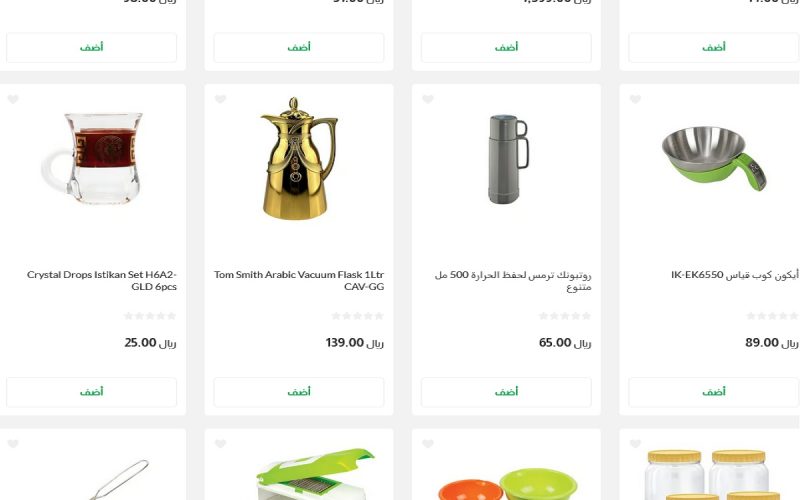The image size is (800, 500).
Task: Click heart icon on green measuring scale card
Action: [635, 99]
